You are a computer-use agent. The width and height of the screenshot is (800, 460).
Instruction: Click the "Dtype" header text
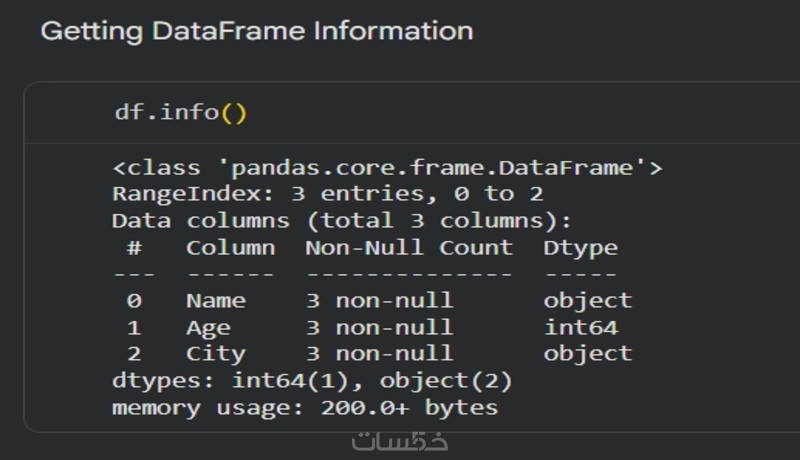[x=580, y=247]
